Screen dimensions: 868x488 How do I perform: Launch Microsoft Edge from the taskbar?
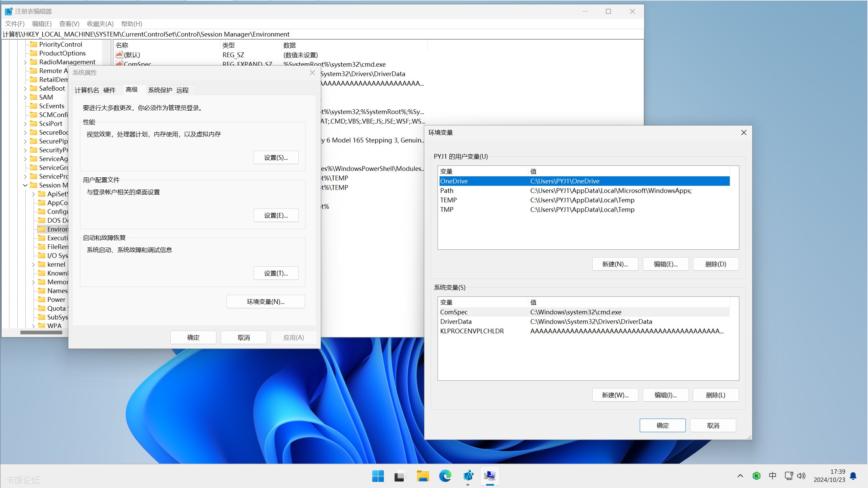coord(445,476)
